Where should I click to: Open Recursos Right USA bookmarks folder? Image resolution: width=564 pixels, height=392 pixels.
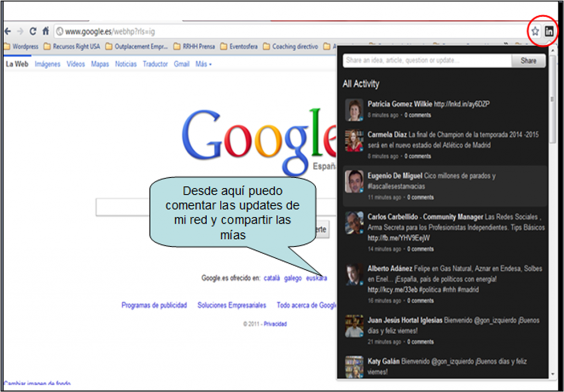pyautogui.click(x=72, y=46)
